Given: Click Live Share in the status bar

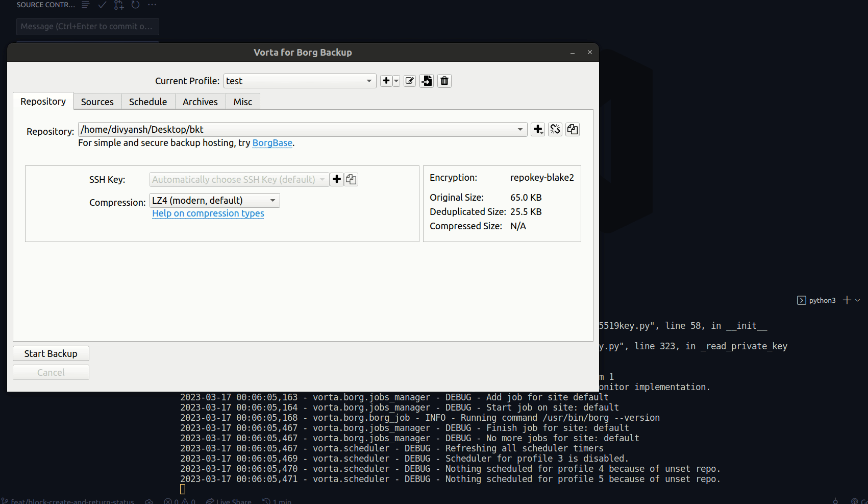Looking at the screenshot, I should click(229, 501).
